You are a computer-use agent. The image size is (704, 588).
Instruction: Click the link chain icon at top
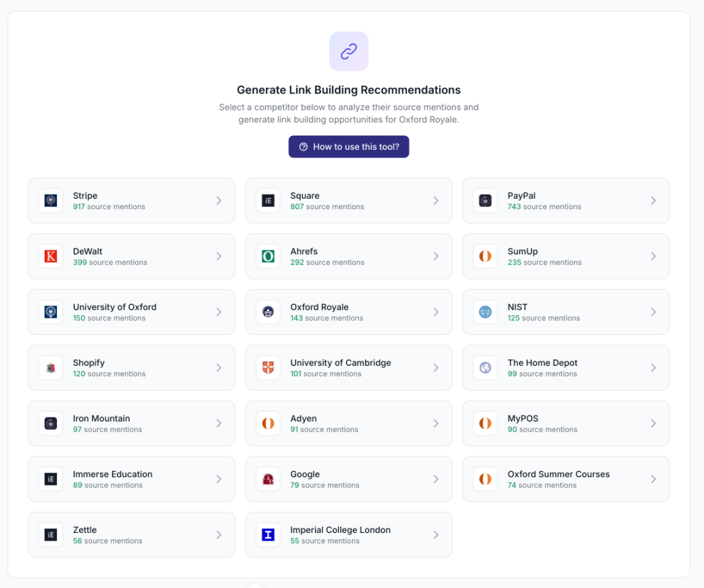[349, 51]
